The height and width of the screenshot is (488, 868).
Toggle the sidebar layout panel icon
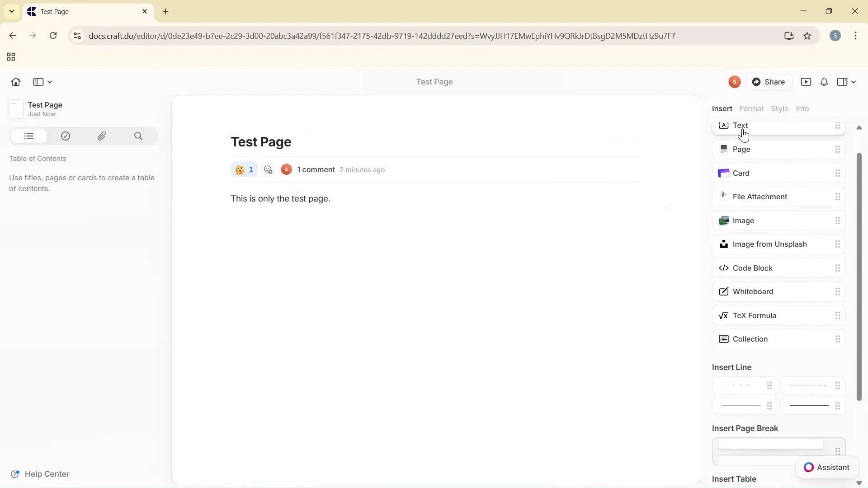tap(37, 82)
